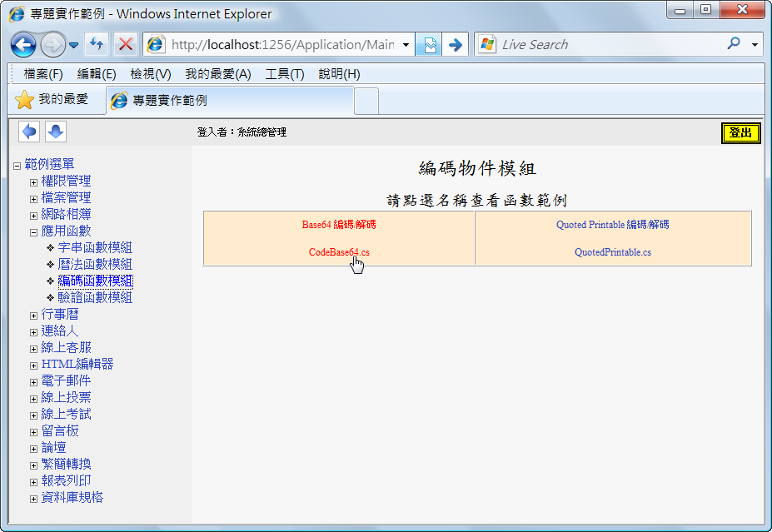
Task: Expand the 資料庫規格 tree node
Action: coord(33,499)
